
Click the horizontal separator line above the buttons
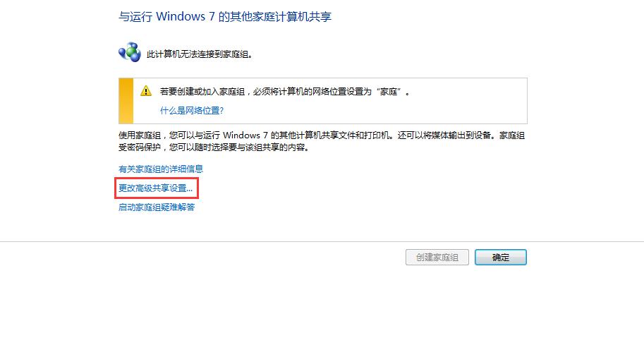pos(322,241)
